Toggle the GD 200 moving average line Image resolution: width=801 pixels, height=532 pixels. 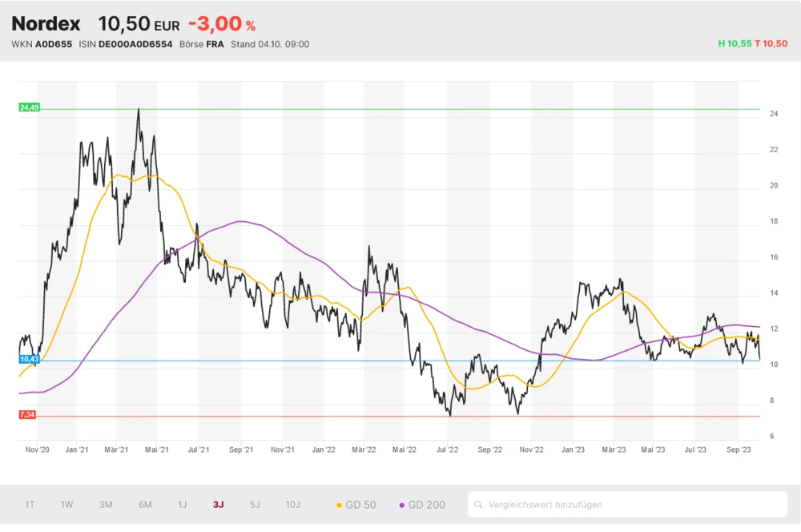[422, 505]
